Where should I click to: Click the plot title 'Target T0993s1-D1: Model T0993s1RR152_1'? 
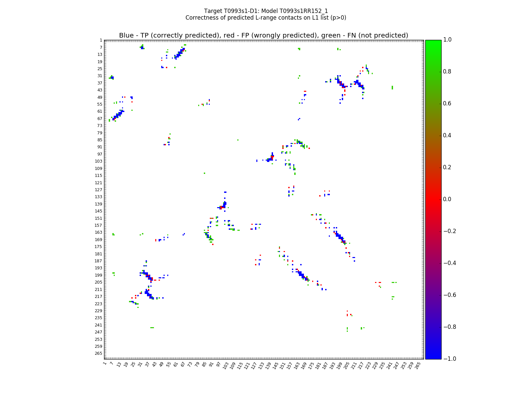[x=266, y=11]
